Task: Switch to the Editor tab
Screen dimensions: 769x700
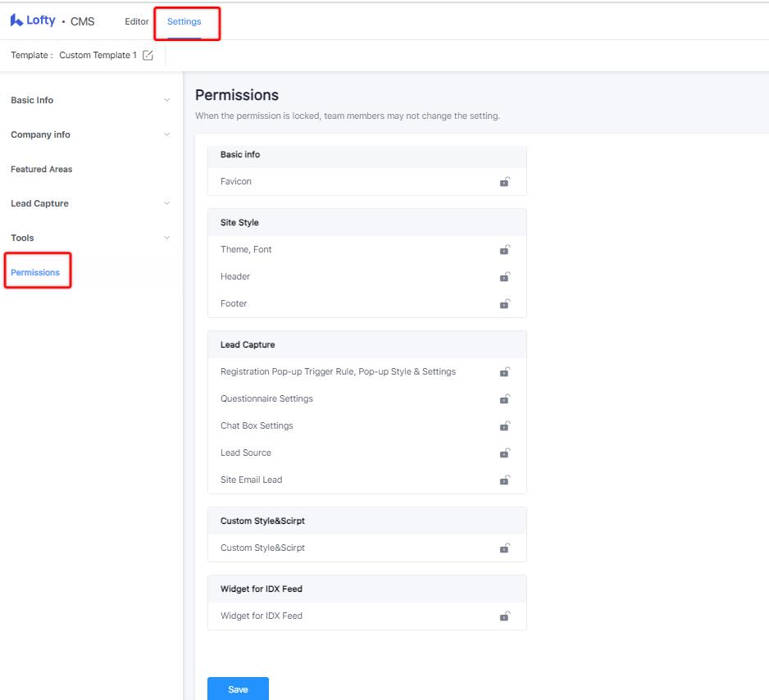Action: point(137,22)
